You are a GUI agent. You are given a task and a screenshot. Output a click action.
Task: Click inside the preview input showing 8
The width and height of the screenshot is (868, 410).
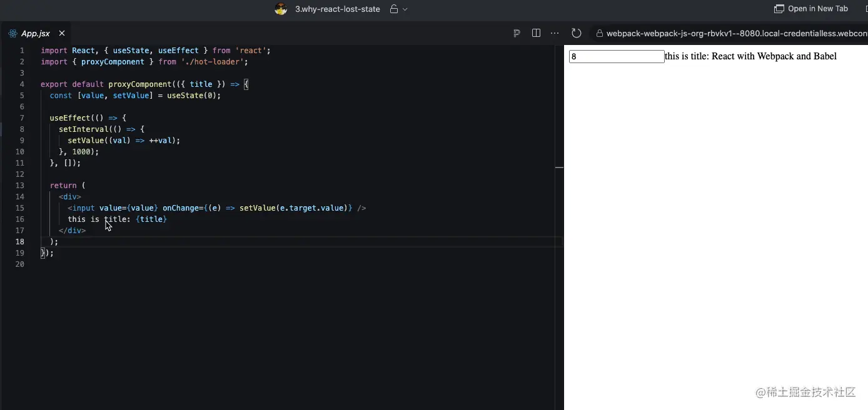616,56
